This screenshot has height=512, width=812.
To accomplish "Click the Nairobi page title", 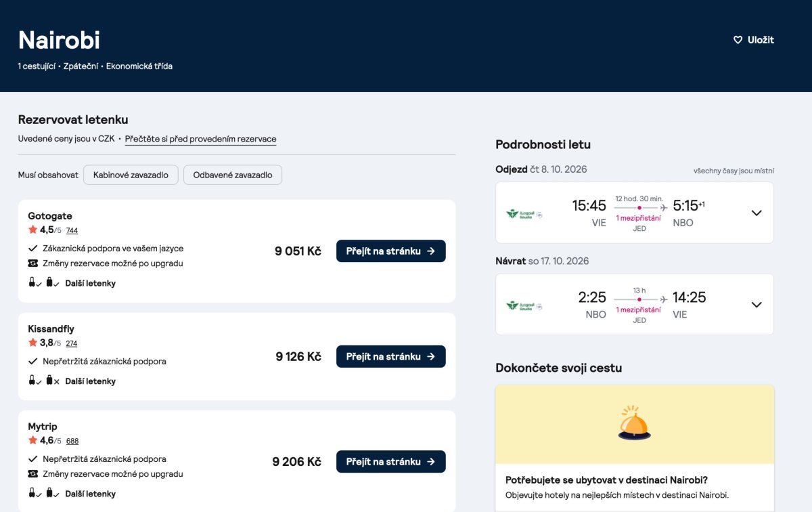I will pyautogui.click(x=60, y=40).
